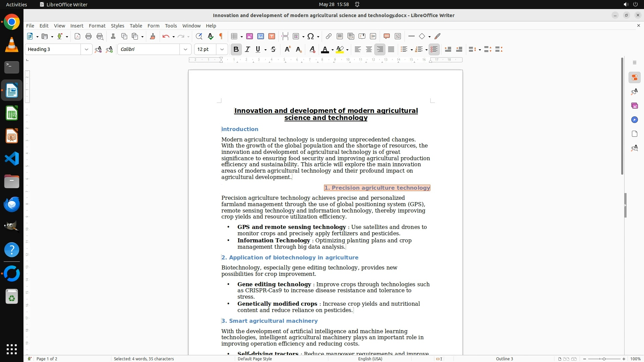Insert a hyperlink via toolbar icon
The width and height of the screenshot is (644, 362).
point(329,36)
